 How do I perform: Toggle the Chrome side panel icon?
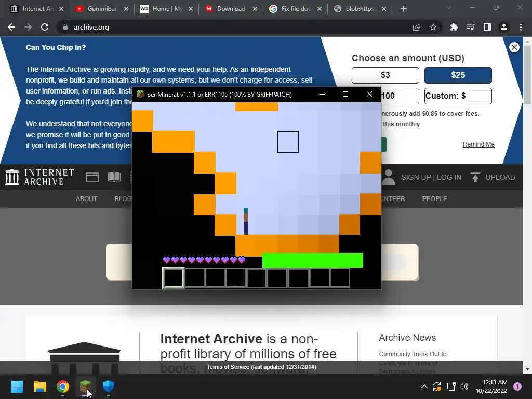487,28
